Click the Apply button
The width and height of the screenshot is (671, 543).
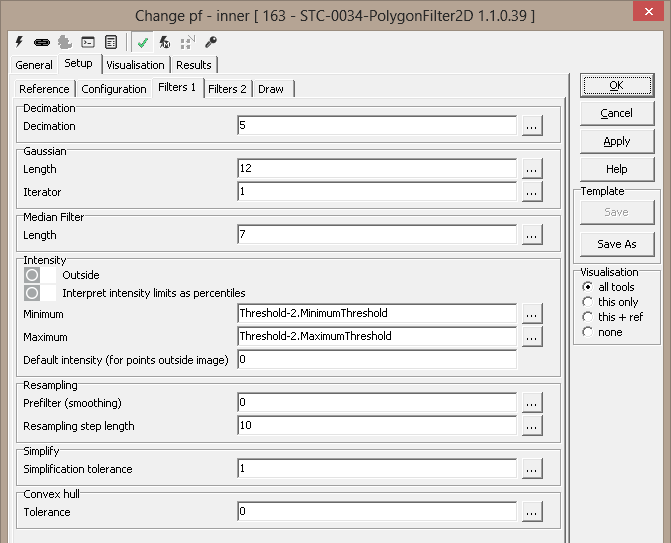click(617, 142)
